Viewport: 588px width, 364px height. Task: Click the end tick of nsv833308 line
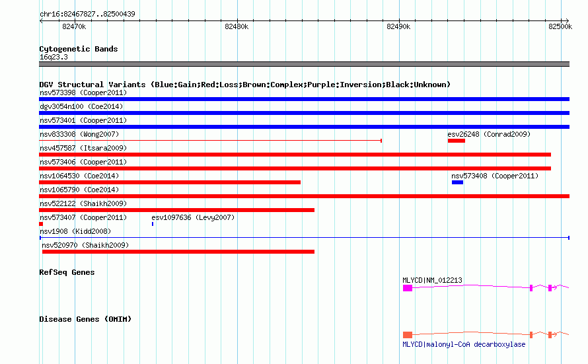[381, 141]
